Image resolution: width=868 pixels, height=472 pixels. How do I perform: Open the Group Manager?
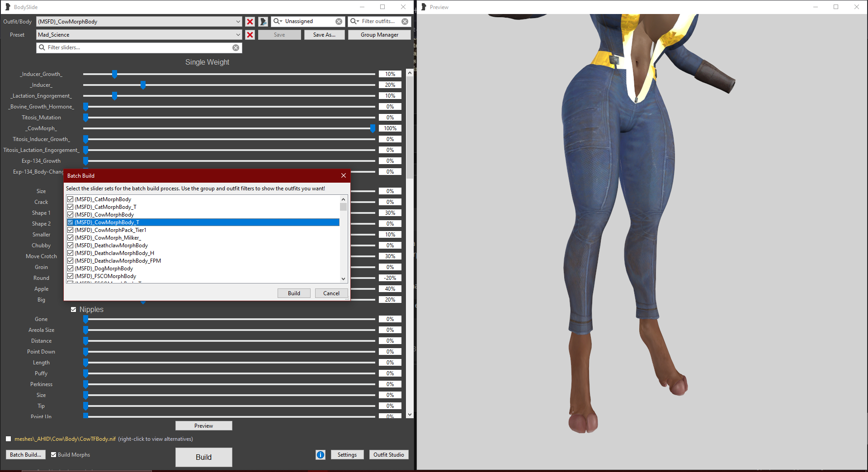(x=379, y=35)
